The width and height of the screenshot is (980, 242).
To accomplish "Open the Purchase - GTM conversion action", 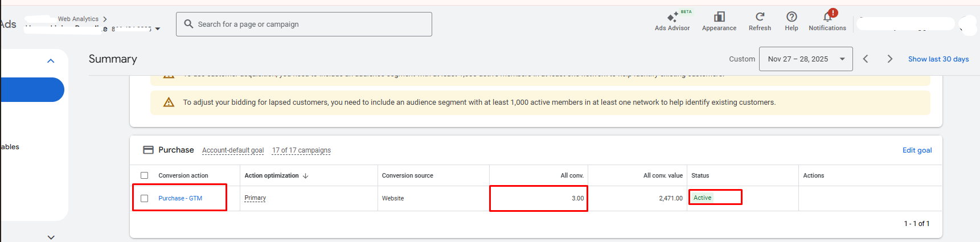I will pyautogui.click(x=180, y=199).
